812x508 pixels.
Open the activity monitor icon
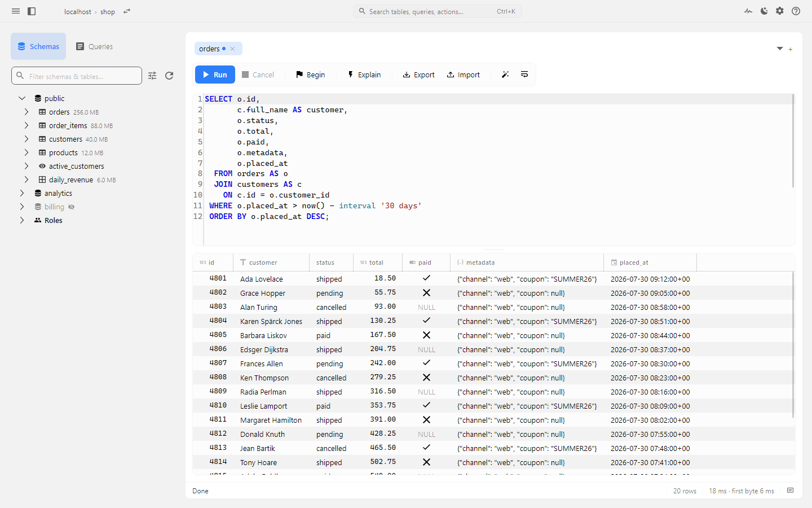point(748,11)
